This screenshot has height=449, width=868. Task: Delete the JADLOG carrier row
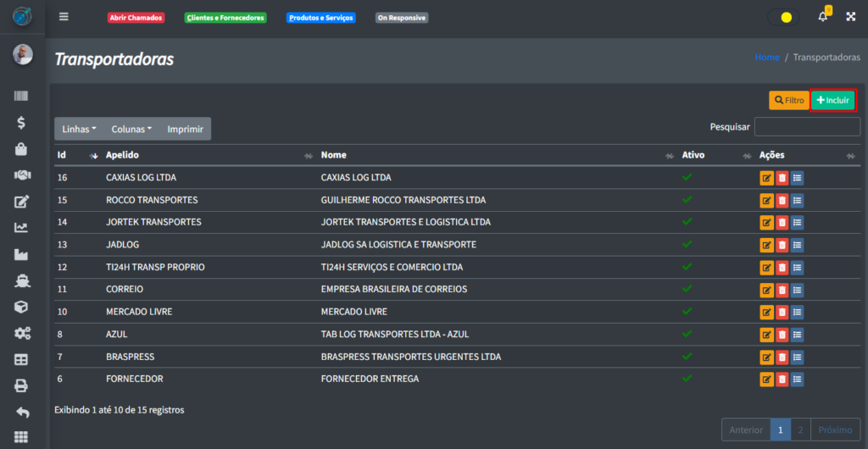click(782, 245)
